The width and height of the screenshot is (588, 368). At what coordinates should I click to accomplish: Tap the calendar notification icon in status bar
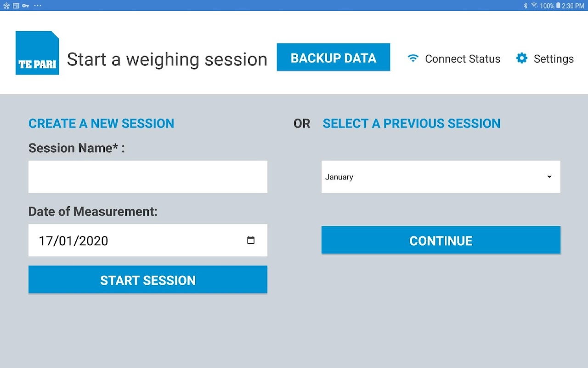(x=16, y=6)
